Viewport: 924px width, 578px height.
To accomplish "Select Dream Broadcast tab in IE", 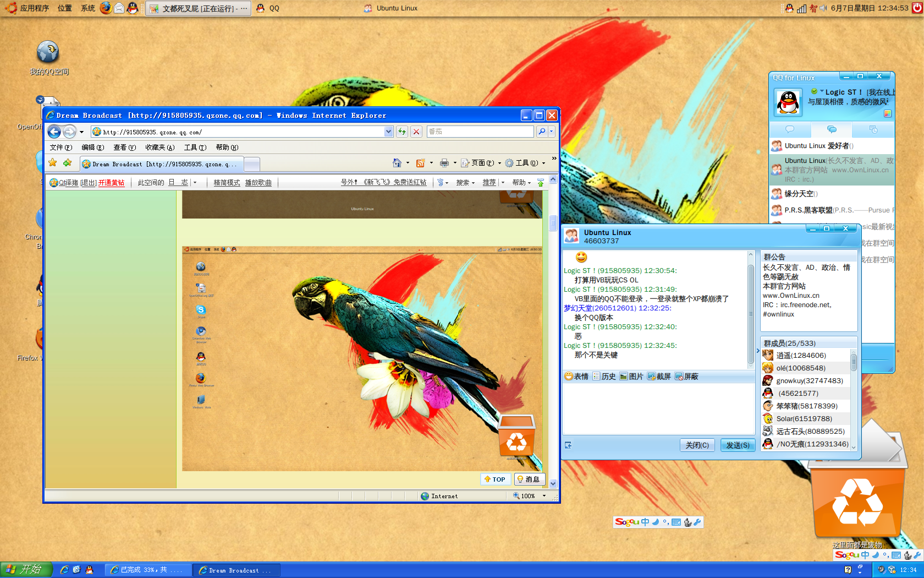I will (162, 164).
